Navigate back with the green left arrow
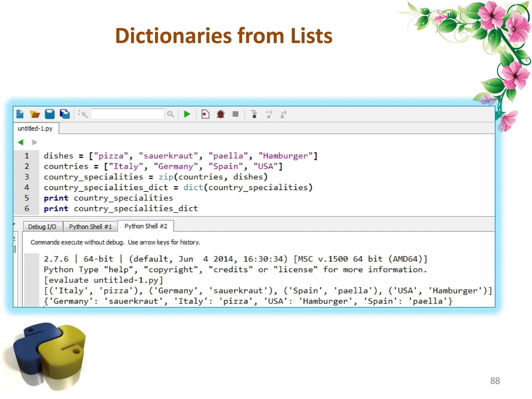The width and height of the screenshot is (532, 399). pyautogui.click(x=21, y=142)
